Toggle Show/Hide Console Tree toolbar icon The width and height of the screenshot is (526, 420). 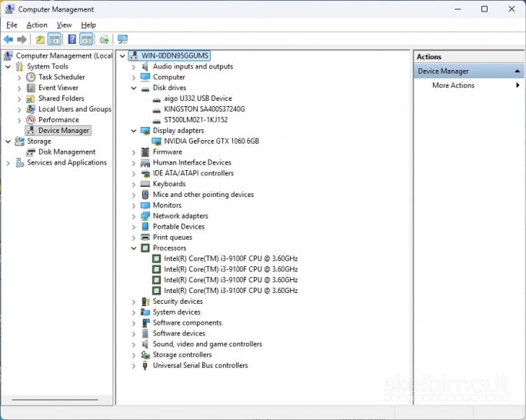[55, 39]
